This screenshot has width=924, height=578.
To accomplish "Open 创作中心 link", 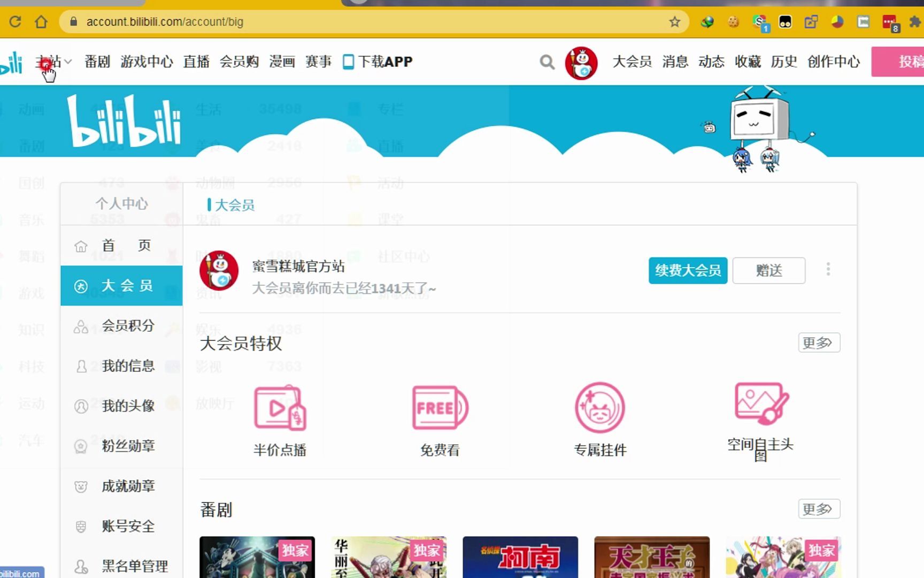I will click(x=834, y=62).
